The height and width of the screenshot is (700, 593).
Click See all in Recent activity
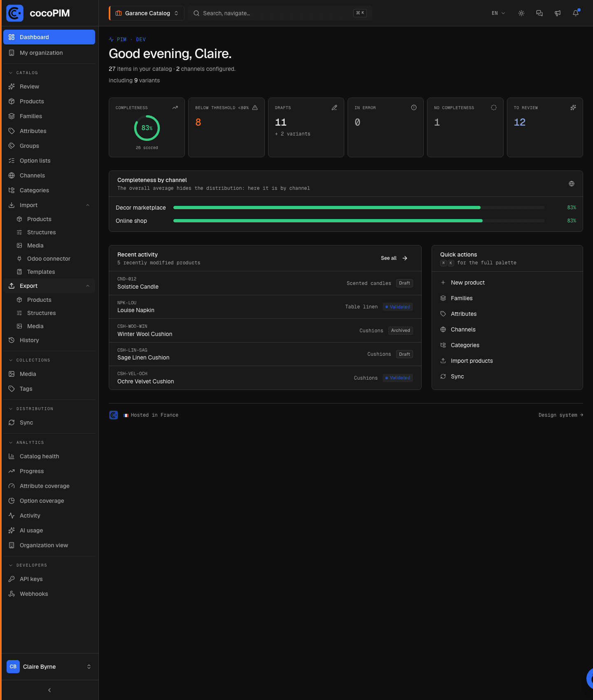394,258
